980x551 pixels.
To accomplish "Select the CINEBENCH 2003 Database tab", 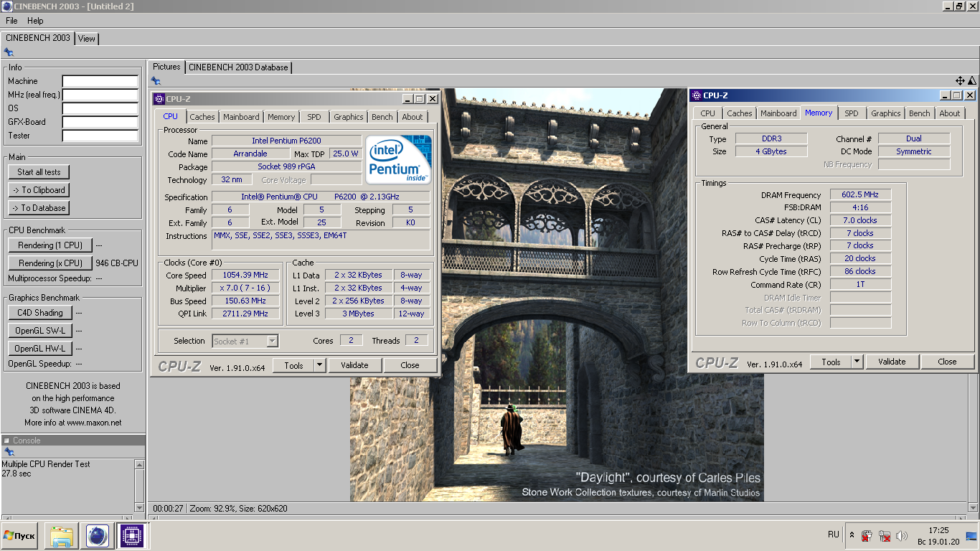I will tap(238, 67).
